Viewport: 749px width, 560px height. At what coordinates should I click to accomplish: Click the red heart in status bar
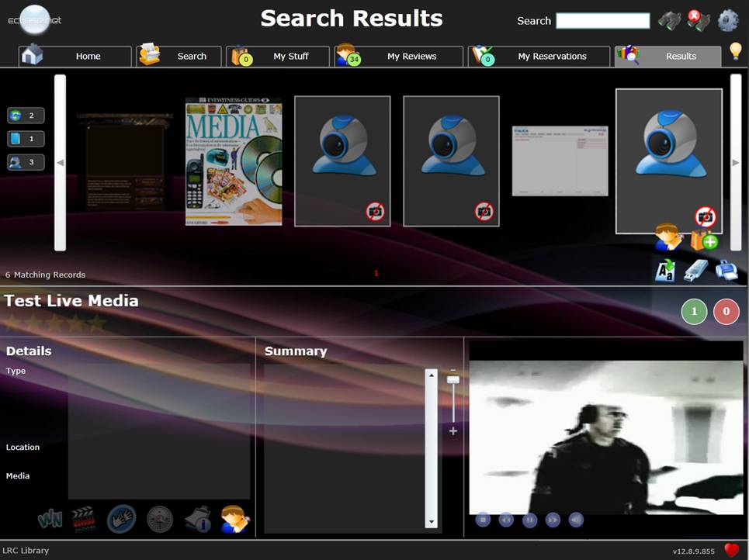coord(731,550)
